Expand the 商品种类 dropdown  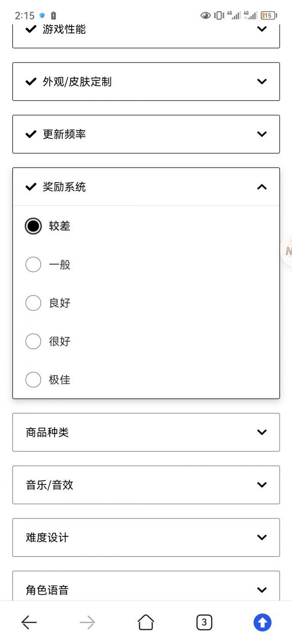pos(146,432)
